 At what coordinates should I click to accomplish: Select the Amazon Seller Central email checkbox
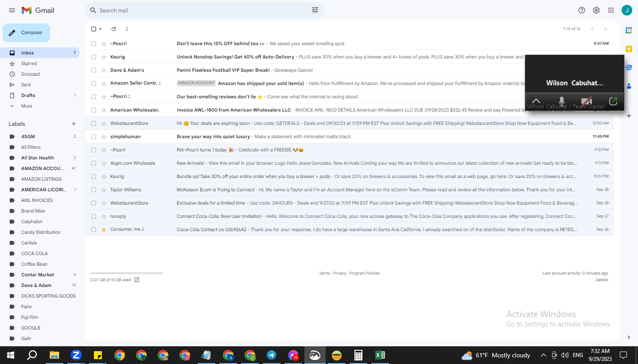tap(93, 83)
